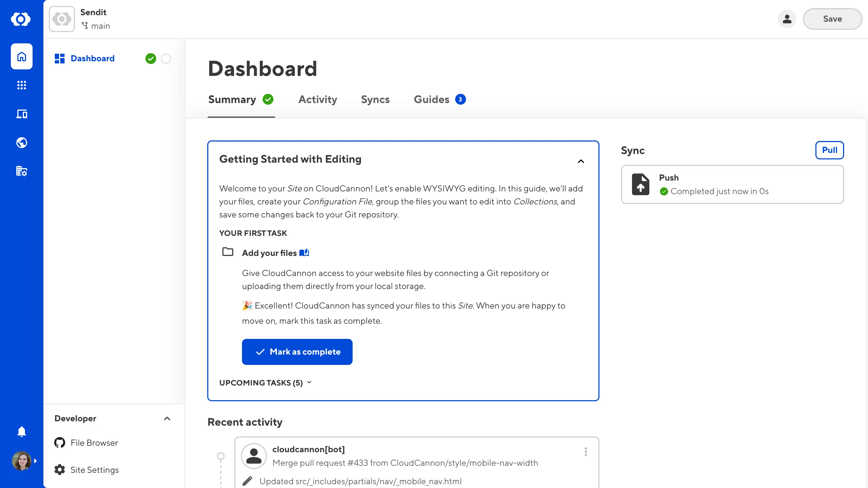Open the Guides tab
868x488 pixels.
(x=432, y=99)
